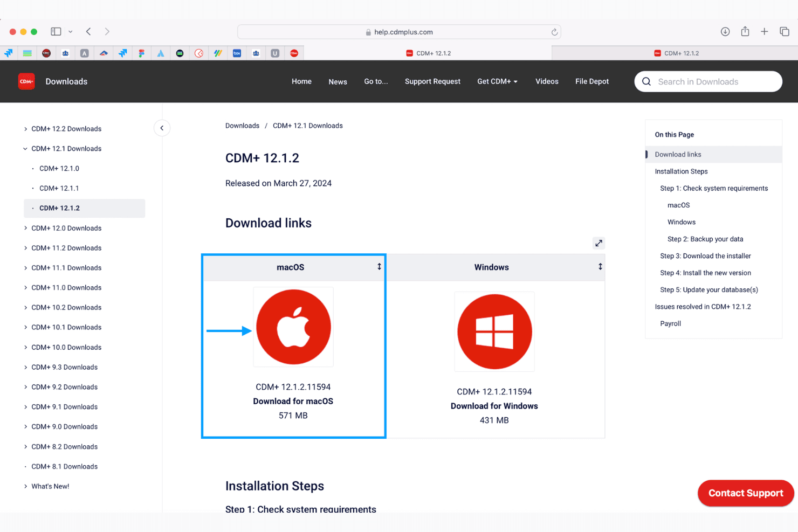Expand CDM+ 12.2 Downloads tree item
The height and width of the screenshot is (532, 798).
click(25, 129)
